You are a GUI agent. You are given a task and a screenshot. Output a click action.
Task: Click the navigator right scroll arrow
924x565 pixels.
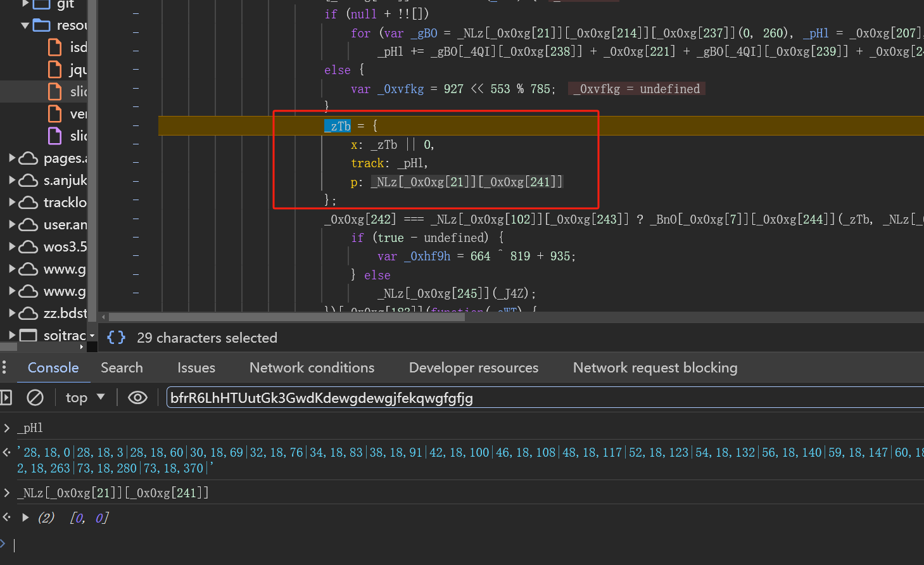[82, 346]
